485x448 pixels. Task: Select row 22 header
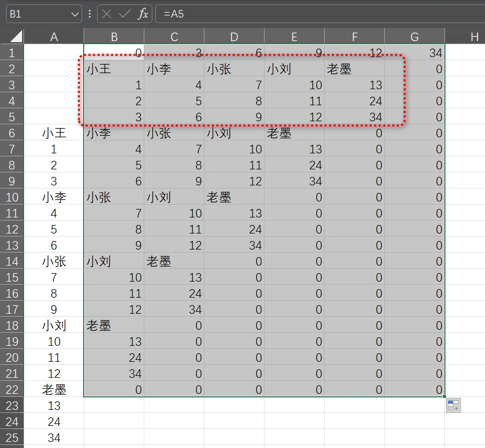(x=12, y=389)
